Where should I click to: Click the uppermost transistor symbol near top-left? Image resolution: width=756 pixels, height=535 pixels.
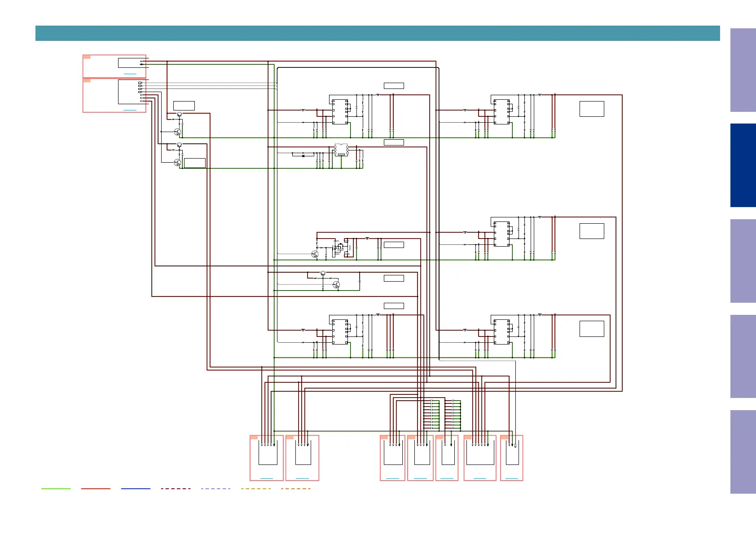point(179,115)
